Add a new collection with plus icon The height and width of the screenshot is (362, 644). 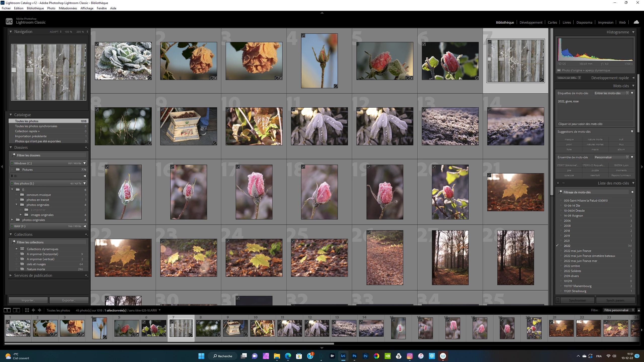coord(86,234)
